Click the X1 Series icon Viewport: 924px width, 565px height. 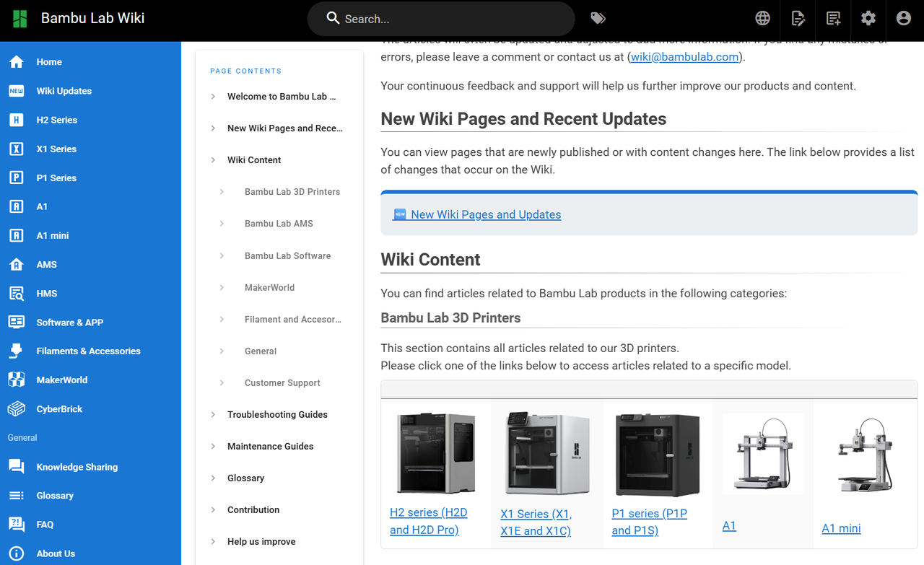(17, 149)
